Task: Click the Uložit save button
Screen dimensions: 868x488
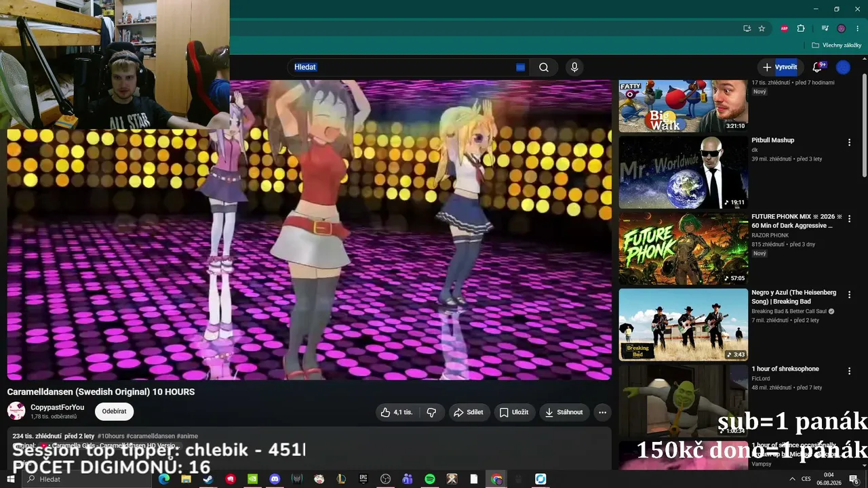Action: (514, 412)
